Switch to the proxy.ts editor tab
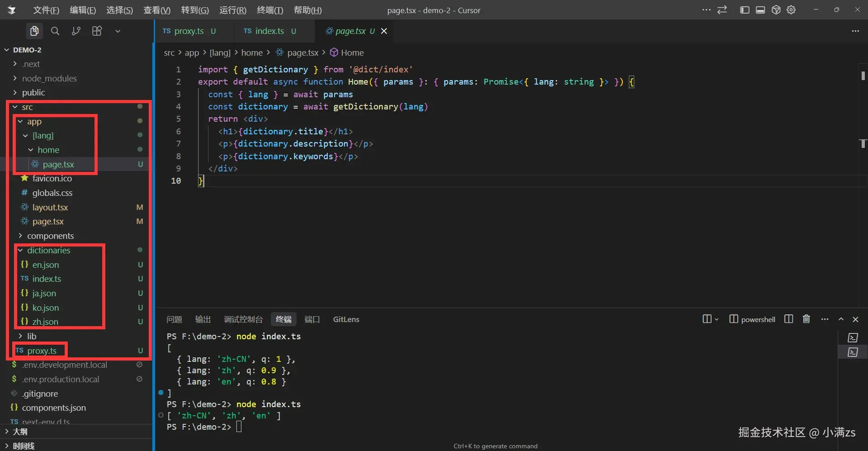 189,31
